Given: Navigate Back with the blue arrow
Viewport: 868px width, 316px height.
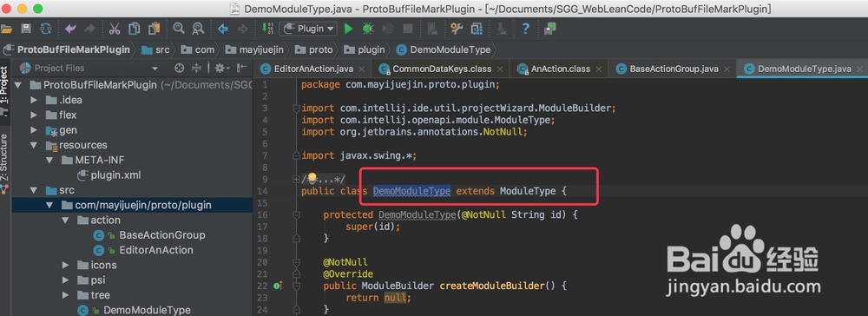Looking at the screenshot, I should 222,29.
